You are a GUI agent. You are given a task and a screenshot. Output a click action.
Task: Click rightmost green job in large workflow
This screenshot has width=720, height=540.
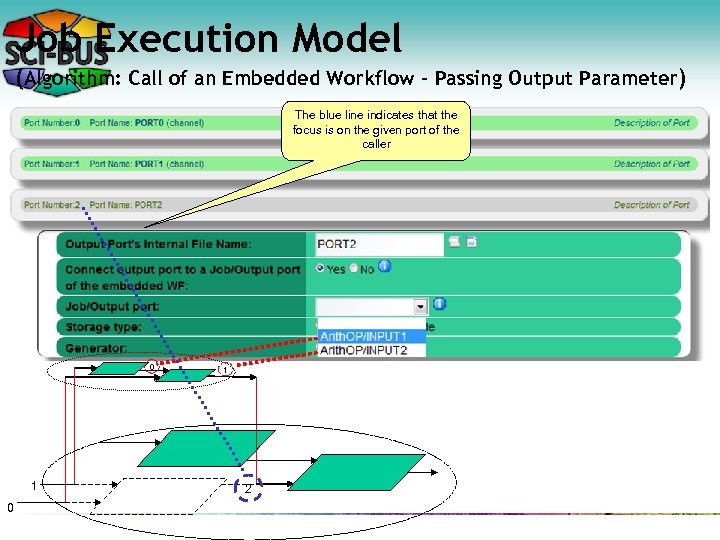pos(356,472)
